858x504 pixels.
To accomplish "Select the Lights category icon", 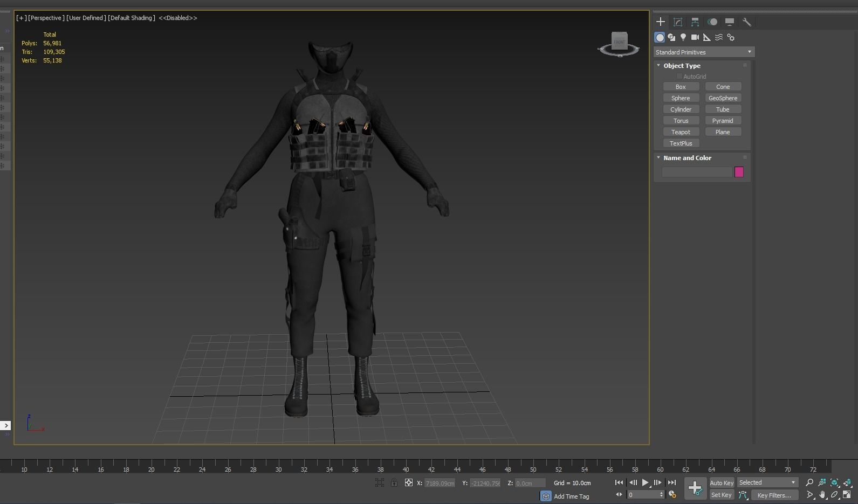I will point(683,37).
